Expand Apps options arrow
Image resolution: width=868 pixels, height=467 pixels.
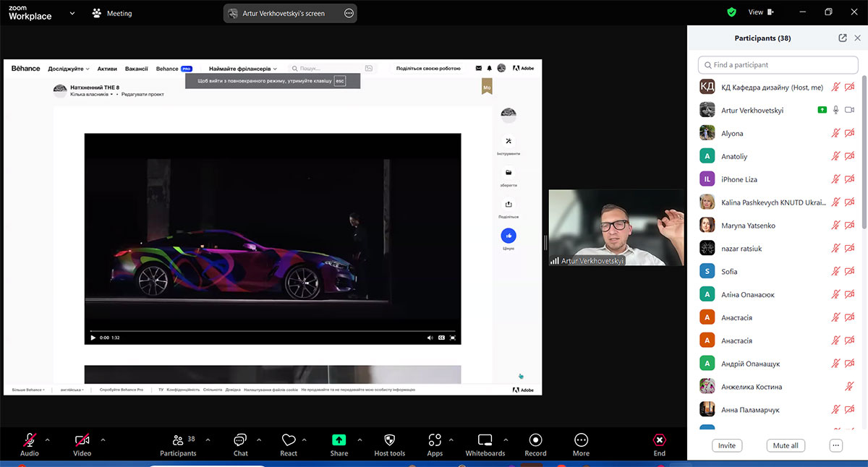pyautogui.click(x=451, y=440)
